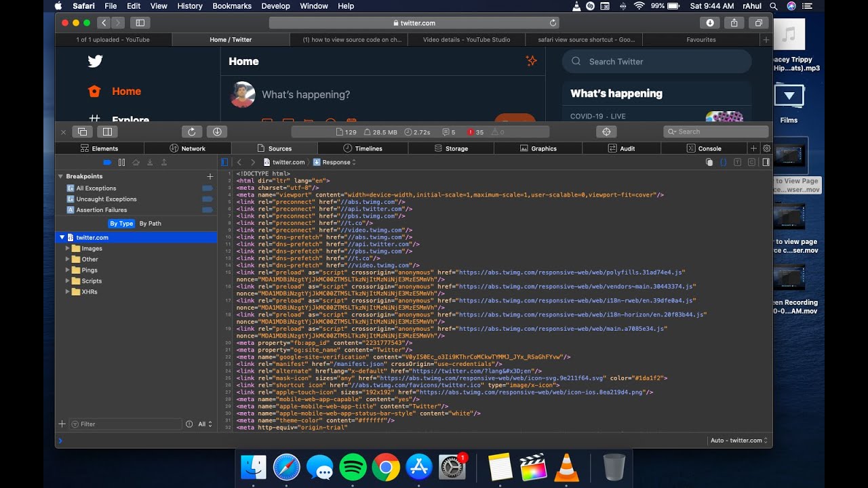Open the All resource type dropdown
The image size is (868, 488).
point(205,424)
